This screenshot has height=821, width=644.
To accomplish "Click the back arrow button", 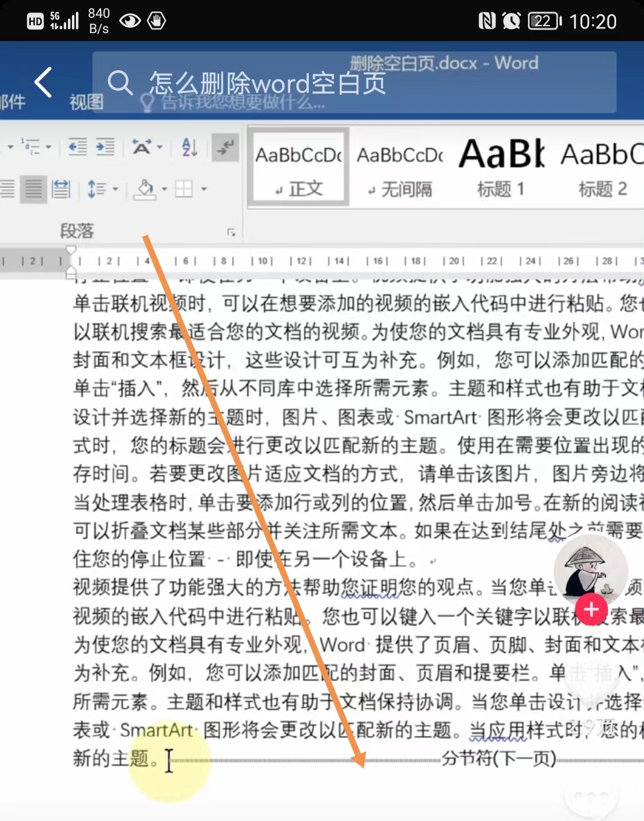I will pos(43,83).
